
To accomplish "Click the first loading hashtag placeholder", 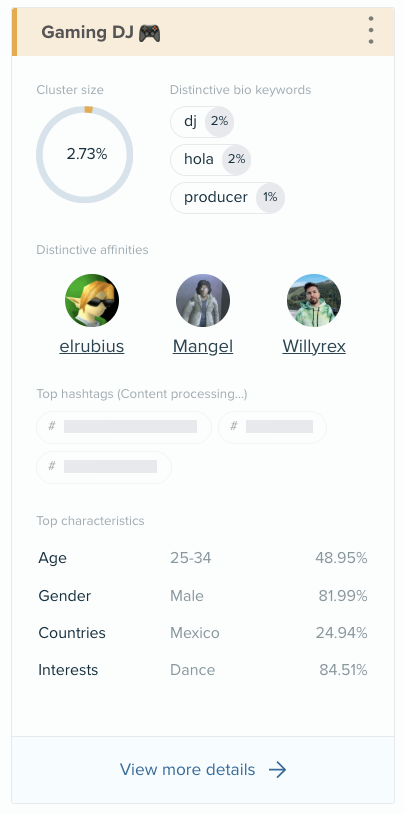I will [x=124, y=427].
